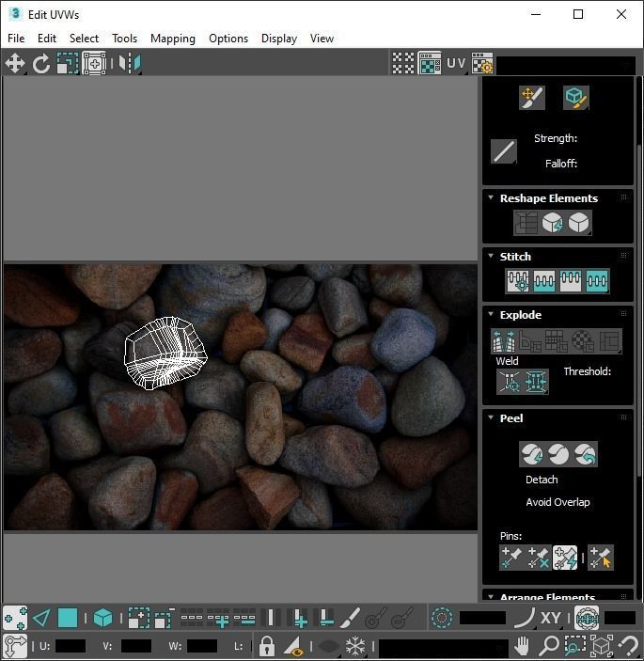Toggle the Detach option in Peel
The width and height of the screenshot is (644, 661).
[542, 480]
